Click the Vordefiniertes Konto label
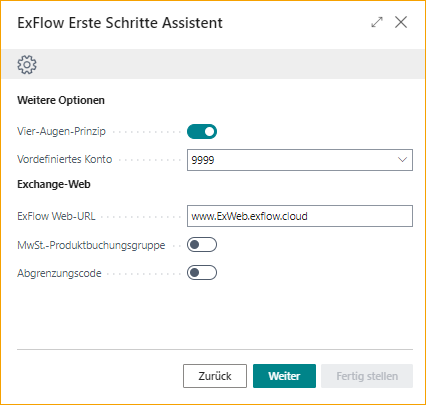The image size is (426, 405). coord(65,159)
